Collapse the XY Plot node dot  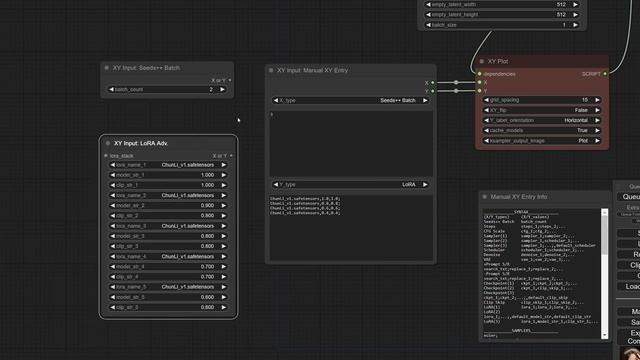[482, 61]
